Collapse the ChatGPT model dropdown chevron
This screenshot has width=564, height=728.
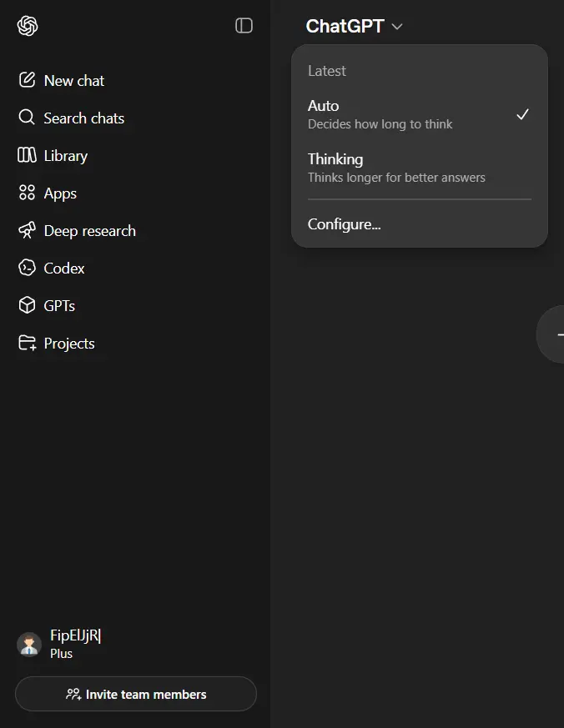pyautogui.click(x=397, y=27)
